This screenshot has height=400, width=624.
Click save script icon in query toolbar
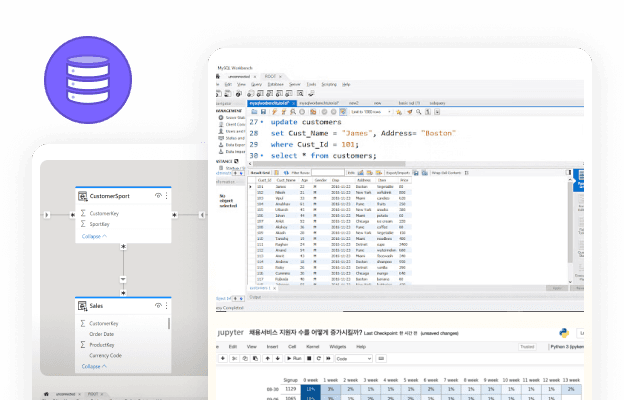coord(263,112)
